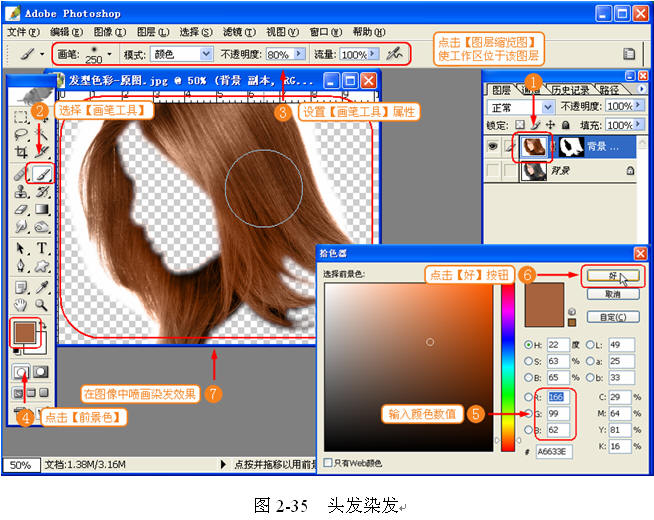Viewport: 654px width, 520px height.
Task: Select the Rectangular Marquee tool
Action: (20, 117)
